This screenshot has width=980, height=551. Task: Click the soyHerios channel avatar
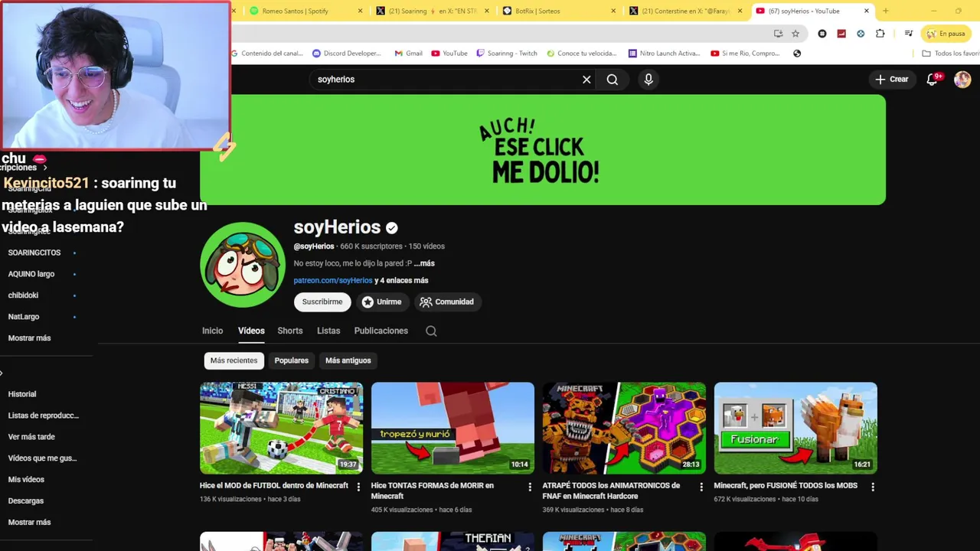pyautogui.click(x=243, y=265)
